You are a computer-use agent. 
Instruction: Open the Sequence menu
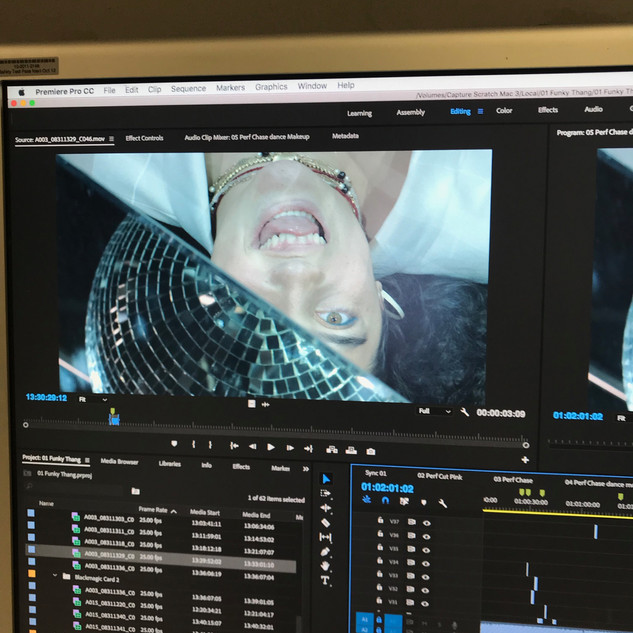pyautogui.click(x=188, y=88)
